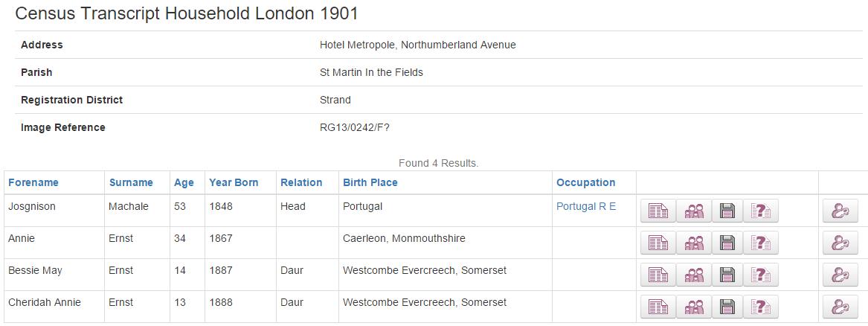Sort results by Age header
This screenshot has height=326, width=868.
(184, 182)
